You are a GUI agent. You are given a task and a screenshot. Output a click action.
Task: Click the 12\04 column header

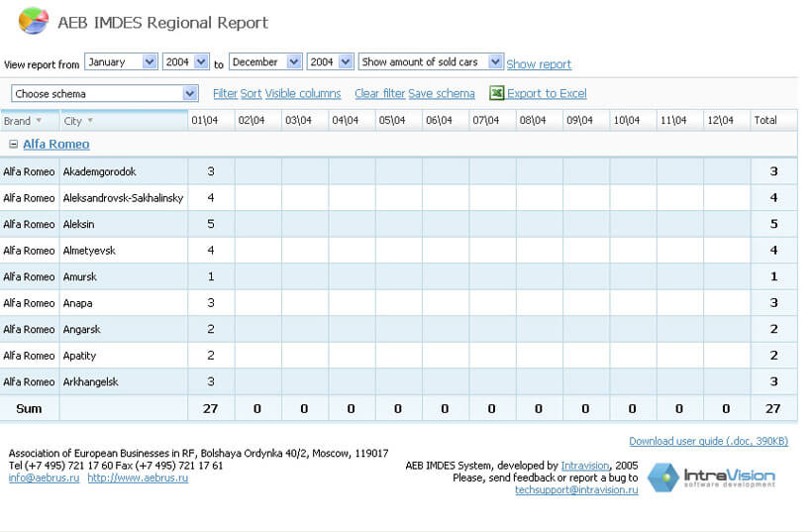pos(727,120)
